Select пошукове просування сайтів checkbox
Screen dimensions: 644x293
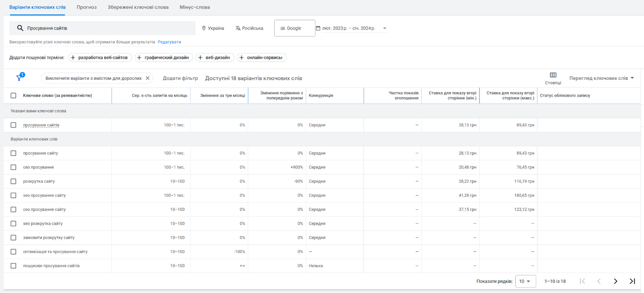coord(13,266)
